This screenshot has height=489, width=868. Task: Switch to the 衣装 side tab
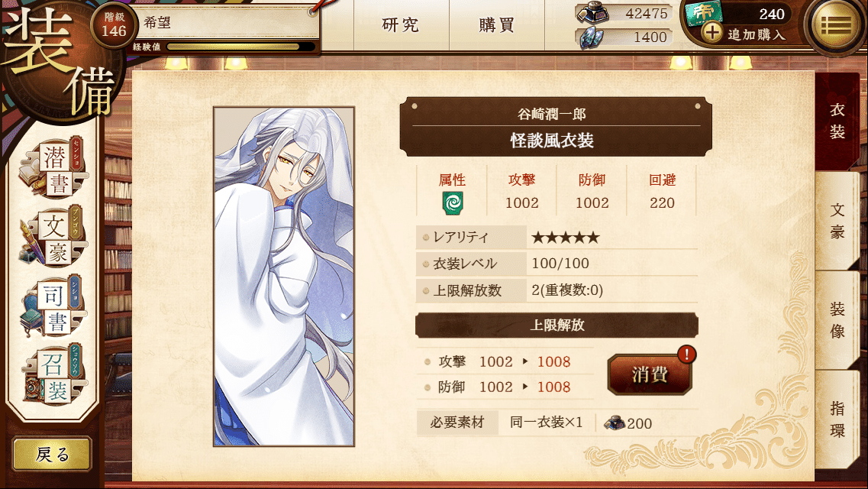click(837, 121)
